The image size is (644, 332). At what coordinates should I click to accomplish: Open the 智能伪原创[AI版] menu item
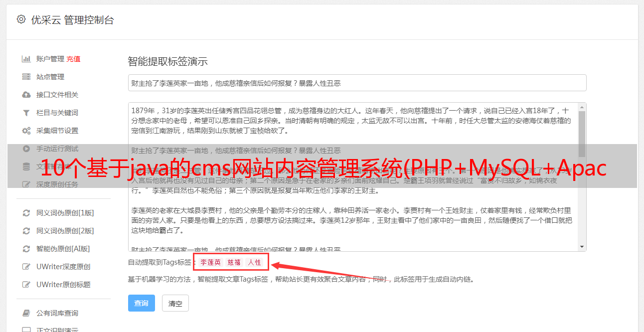click(63, 249)
